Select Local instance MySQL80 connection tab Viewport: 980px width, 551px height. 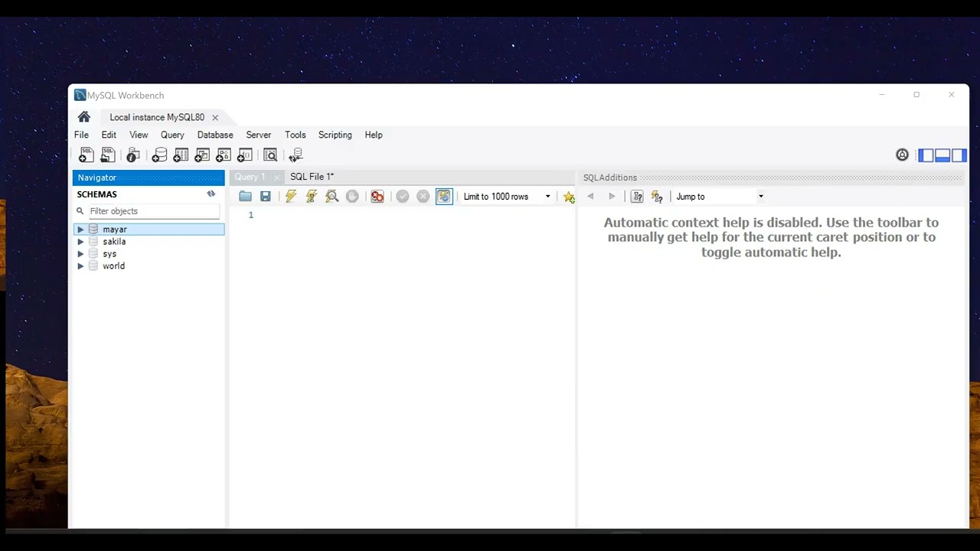(157, 117)
